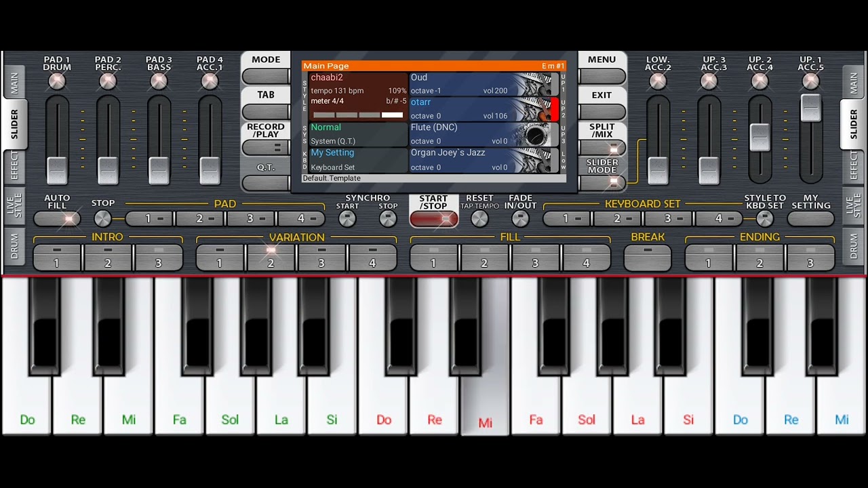Viewport: 868px width, 488px height.
Task: Select INTRO 3 button
Action: tap(159, 258)
